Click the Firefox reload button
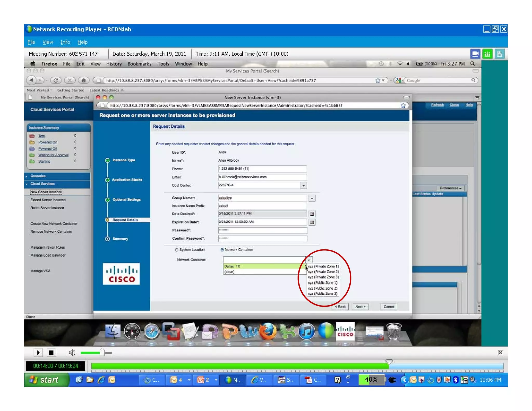Image resolution: width=532 pixels, height=411 pixels. click(56, 80)
